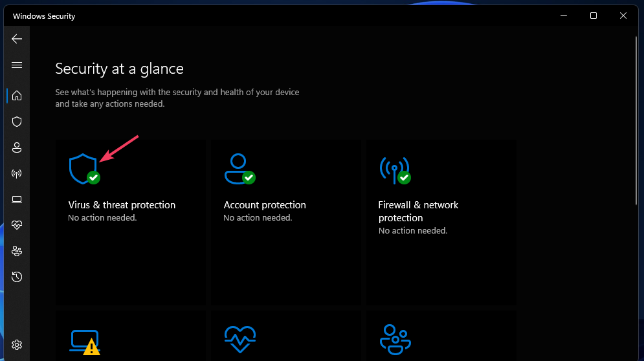Click the family people icon card
This screenshot has height=361, width=644.
click(395, 340)
